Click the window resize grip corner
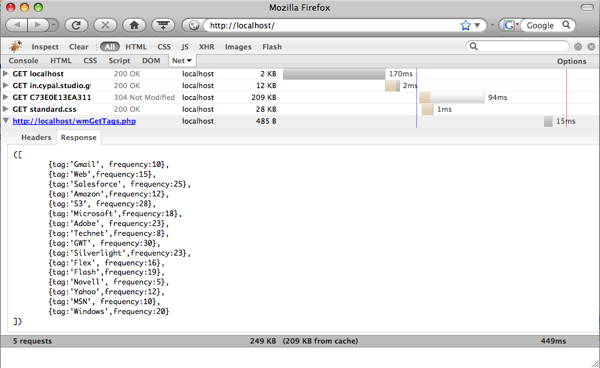The image size is (600, 368). click(x=594, y=363)
